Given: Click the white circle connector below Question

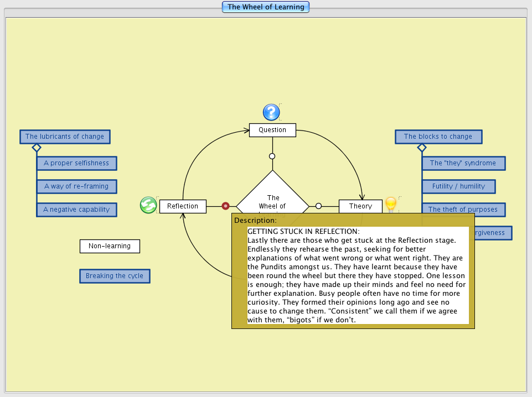Looking at the screenshot, I should (272, 156).
